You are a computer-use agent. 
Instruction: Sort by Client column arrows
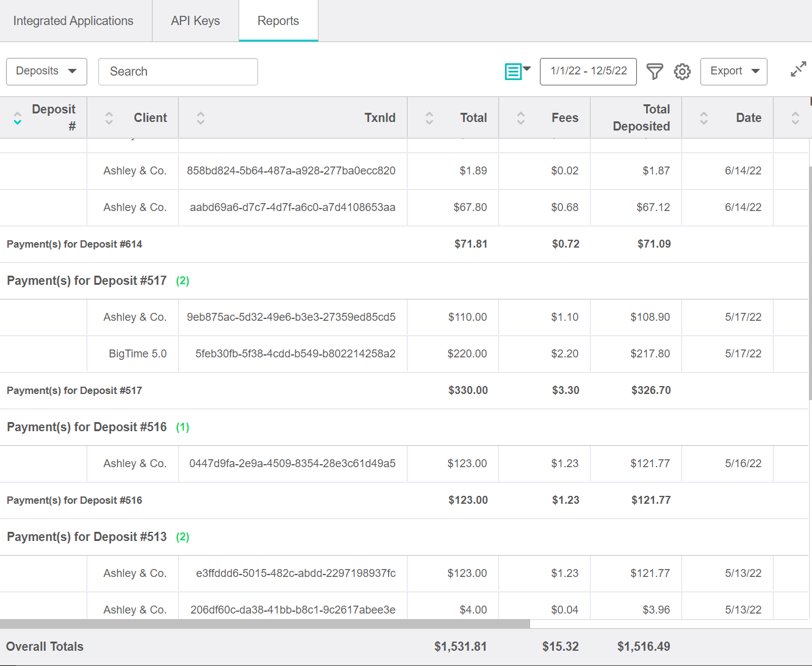109,118
